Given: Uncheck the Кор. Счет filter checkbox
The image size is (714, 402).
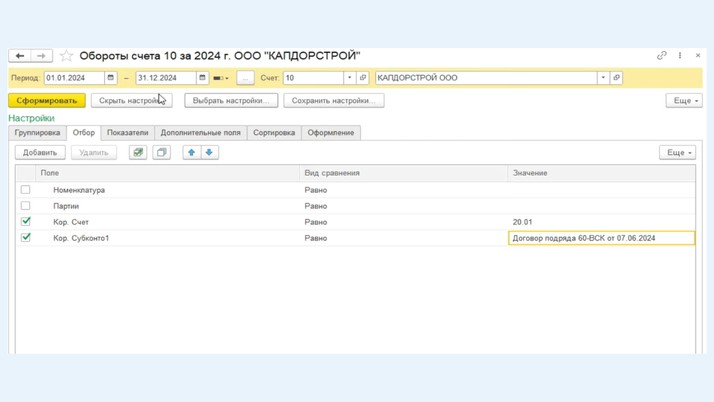Looking at the screenshot, I should pyautogui.click(x=26, y=222).
